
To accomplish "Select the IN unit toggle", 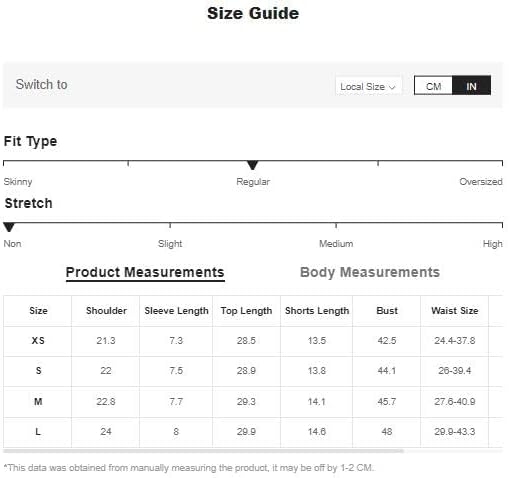I will point(471,86).
